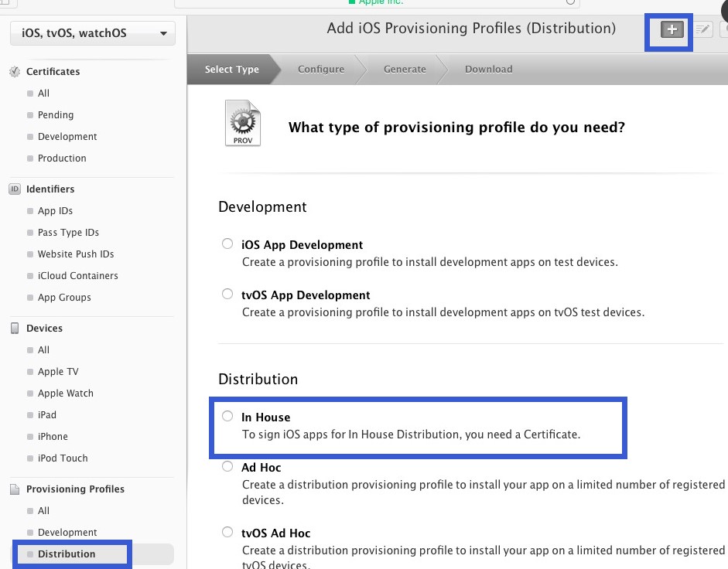Choose the In House distribution option
Screen dimensions: 728x569
(227, 417)
